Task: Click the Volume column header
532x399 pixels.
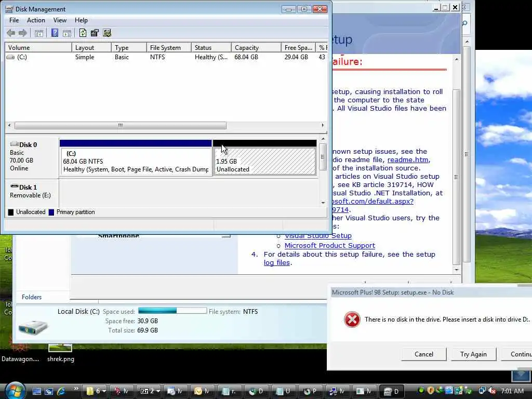Action: coord(38,47)
